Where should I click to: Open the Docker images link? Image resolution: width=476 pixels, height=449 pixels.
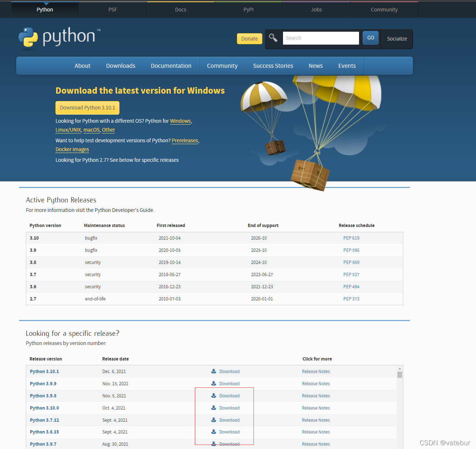click(x=72, y=150)
